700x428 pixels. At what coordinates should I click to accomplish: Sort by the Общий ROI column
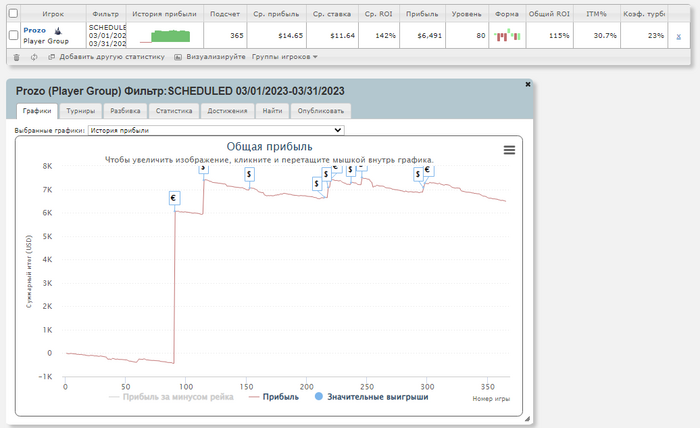click(x=550, y=14)
